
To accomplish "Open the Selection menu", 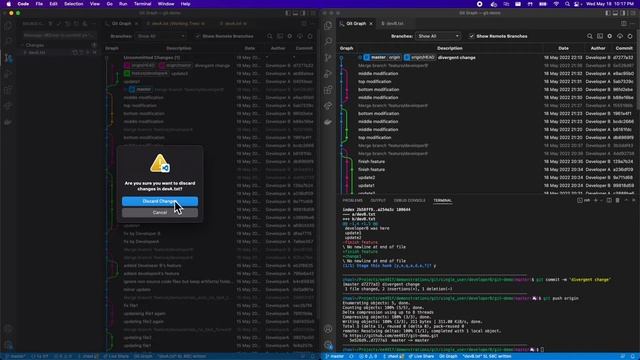I will pos(73,4).
